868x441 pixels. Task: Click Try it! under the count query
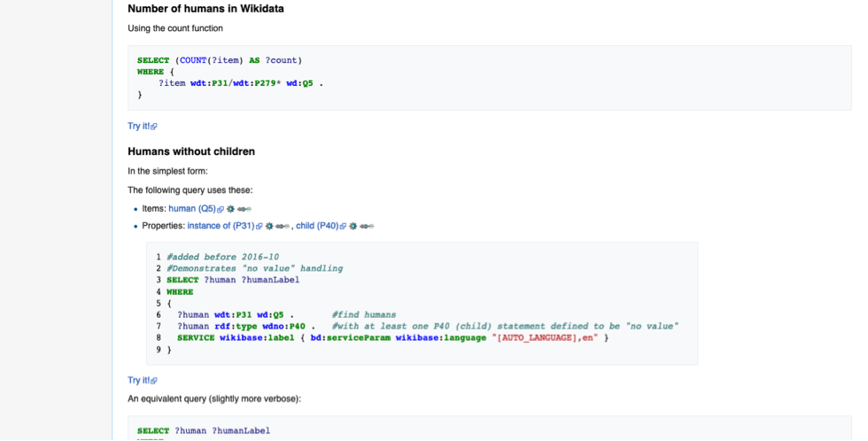pyautogui.click(x=143, y=126)
